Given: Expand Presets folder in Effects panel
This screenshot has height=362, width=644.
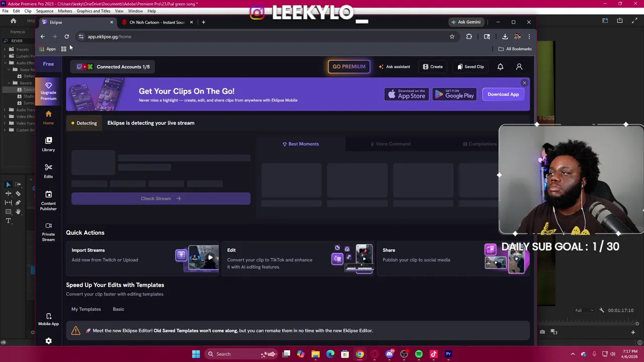Looking at the screenshot, I should pos(6,49).
